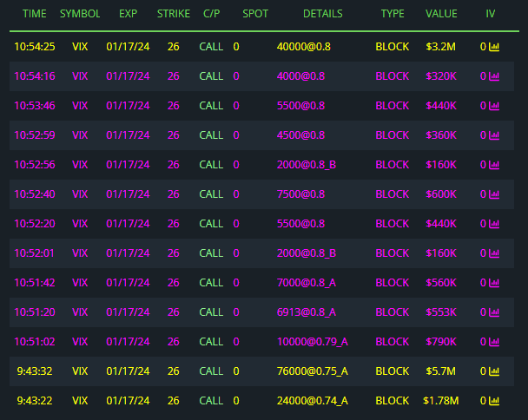Click VIX symbol in the 9:43:22 row
This screenshot has width=528, height=420.
[x=80, y=401]
